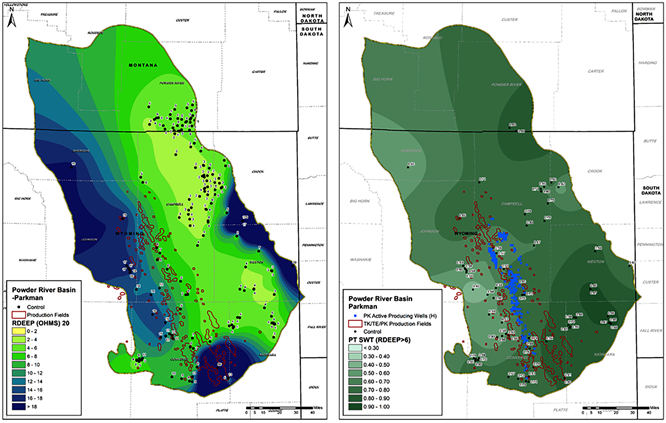Click the blue PK Active Producing Wells symbol
Image resolution: width=666 pixels, height=423 pixels.
pos(356,316)
